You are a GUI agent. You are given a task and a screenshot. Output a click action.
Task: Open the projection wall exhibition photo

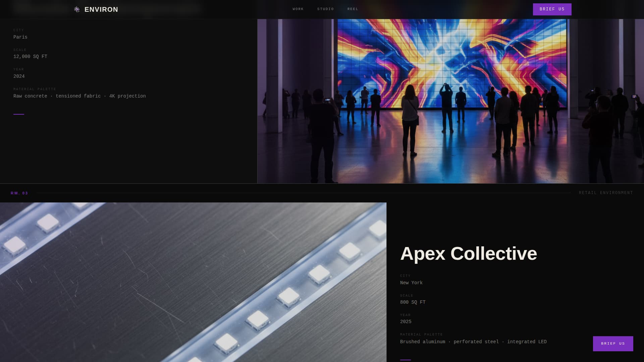[x=450, y=101]
